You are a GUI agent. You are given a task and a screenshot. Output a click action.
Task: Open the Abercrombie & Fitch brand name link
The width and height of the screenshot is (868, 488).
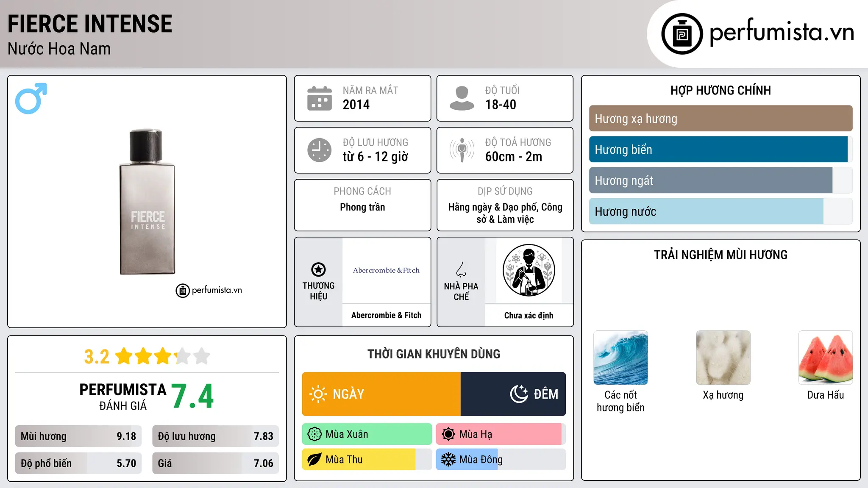[x=386, y=315]
